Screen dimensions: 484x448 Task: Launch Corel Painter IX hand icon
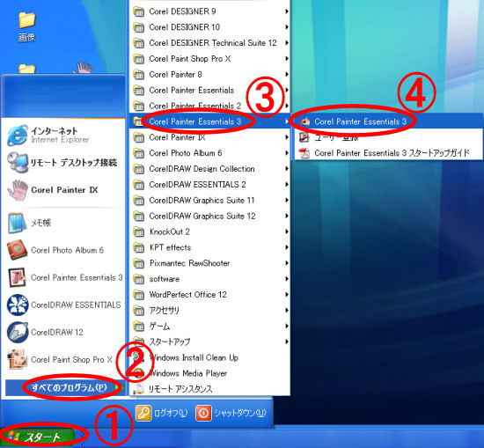(63, 190)
